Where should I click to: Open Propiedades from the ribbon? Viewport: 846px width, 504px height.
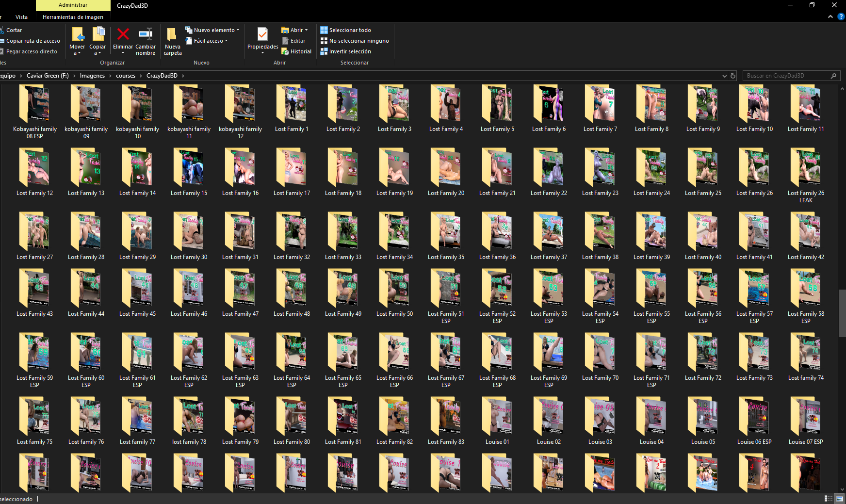coord(262,34)
